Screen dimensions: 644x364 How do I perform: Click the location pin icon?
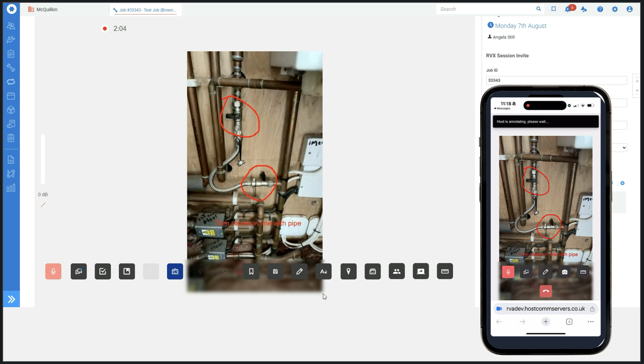tap(348, 271)
